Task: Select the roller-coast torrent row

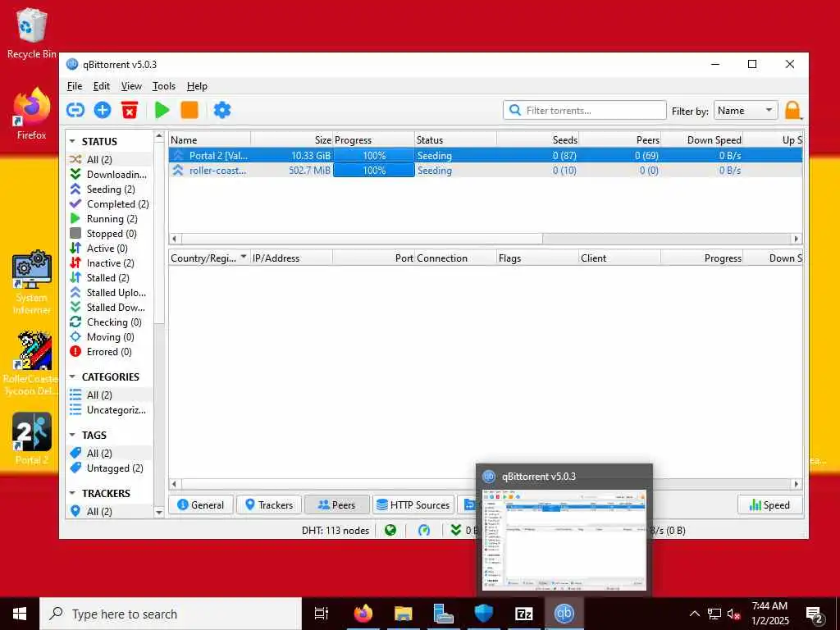Action: (x=486, y=171)
